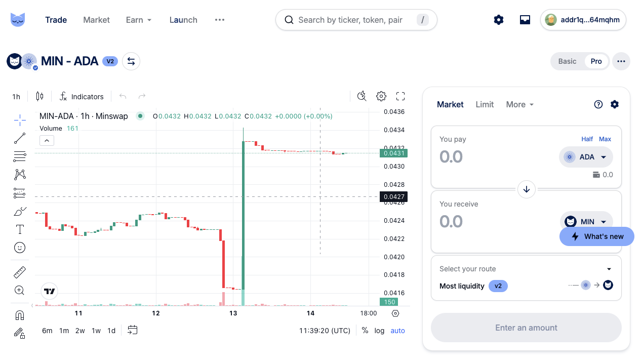The image size is (642, 364).
Task: Switch to Basic mode
Action: click(567, 61)
